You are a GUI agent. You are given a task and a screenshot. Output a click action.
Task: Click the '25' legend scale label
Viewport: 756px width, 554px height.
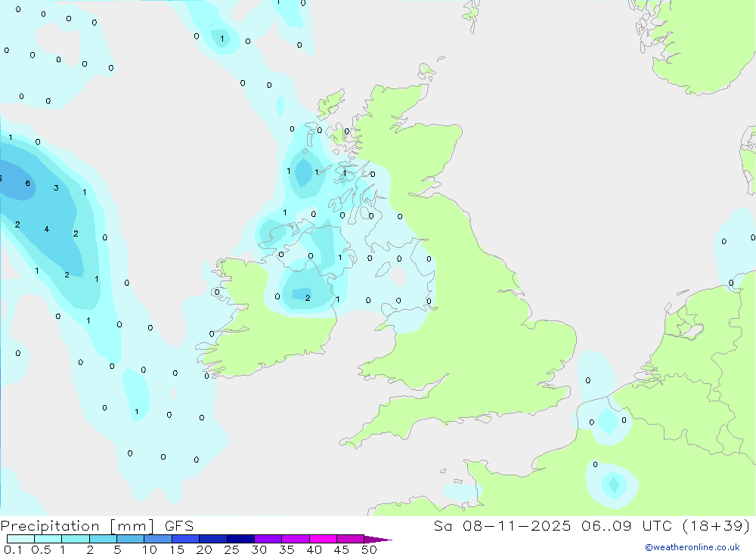point(231,549)
